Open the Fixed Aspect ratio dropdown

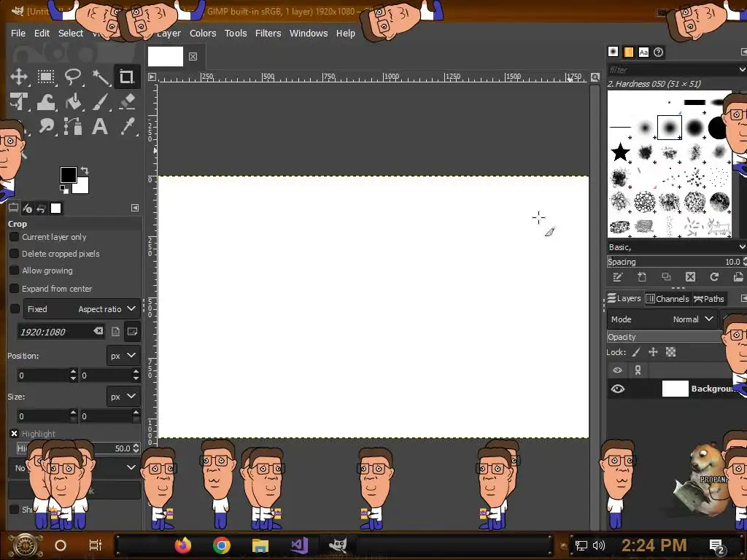click(82, 308)
